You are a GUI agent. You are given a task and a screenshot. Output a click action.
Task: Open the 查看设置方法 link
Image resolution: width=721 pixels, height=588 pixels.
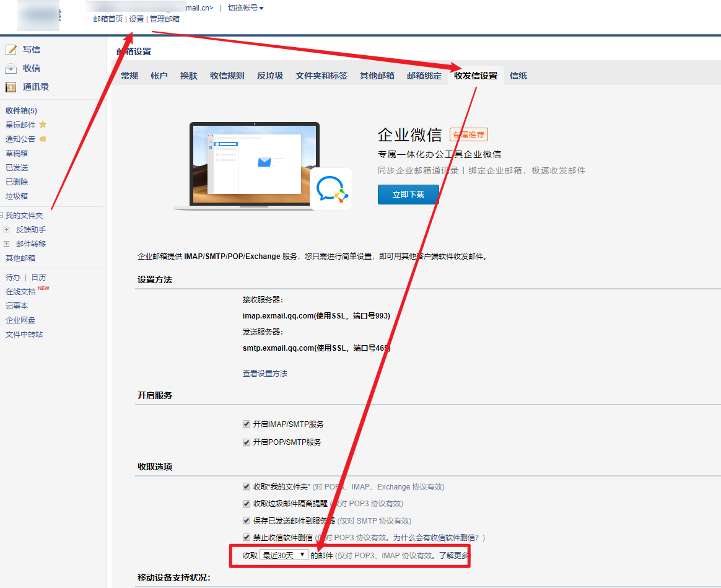tap(265, 374)
